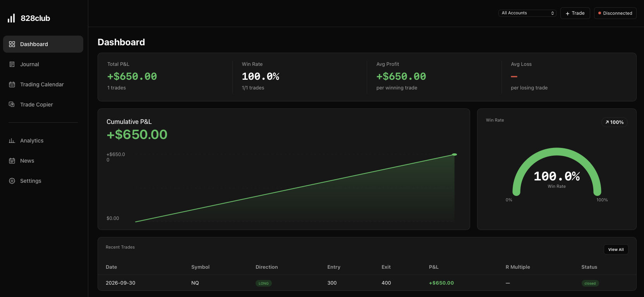Click the red Disconnected status dot
The height and width of the screenshot is (297, 644).
(599, 13)
